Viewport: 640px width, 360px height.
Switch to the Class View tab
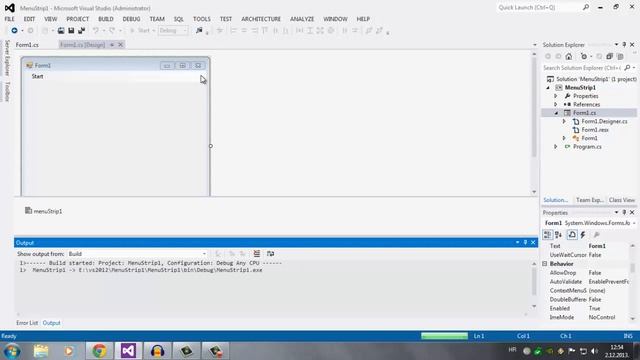point(622,200)
